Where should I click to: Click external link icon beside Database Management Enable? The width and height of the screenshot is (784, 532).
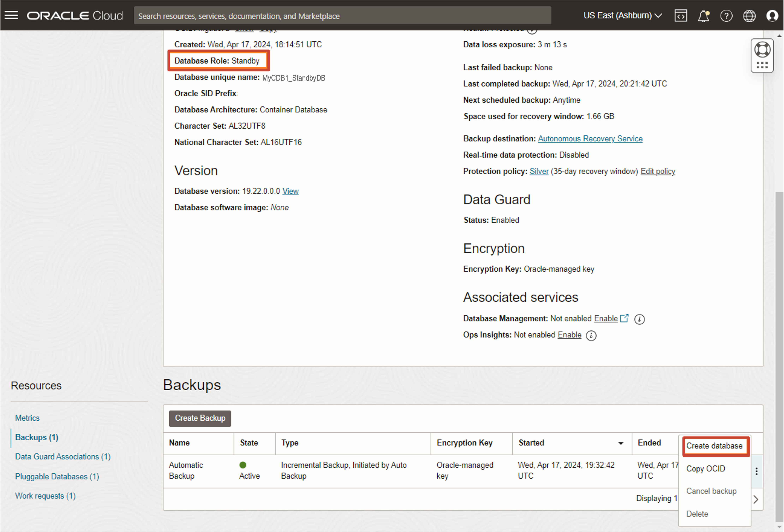(x=625, y=318)
